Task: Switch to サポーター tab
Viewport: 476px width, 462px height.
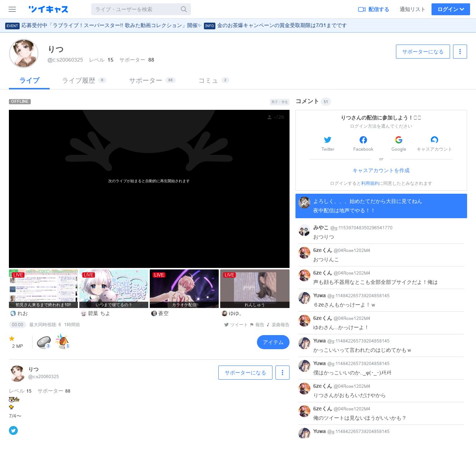Action: 152,81
